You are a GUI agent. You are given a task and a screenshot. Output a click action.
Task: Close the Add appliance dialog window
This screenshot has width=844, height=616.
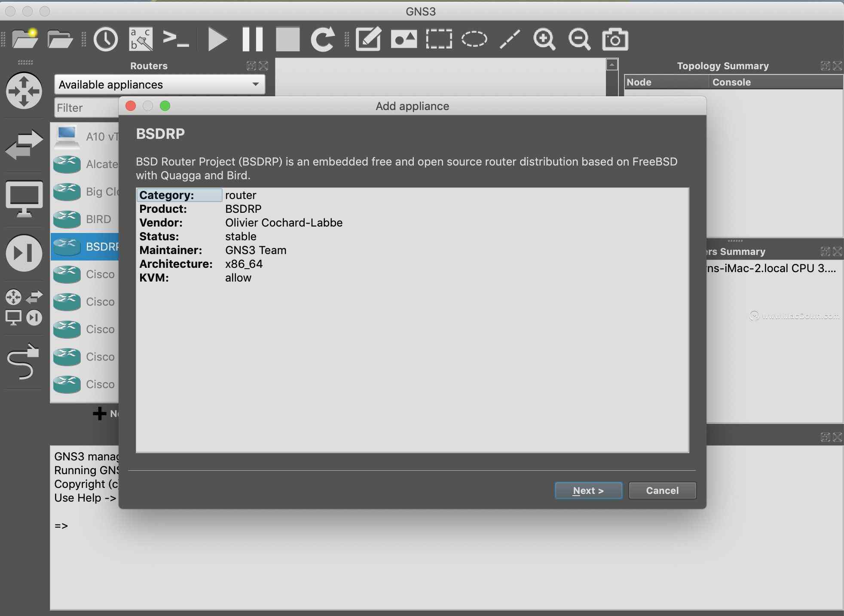click(x=131, y=106)
